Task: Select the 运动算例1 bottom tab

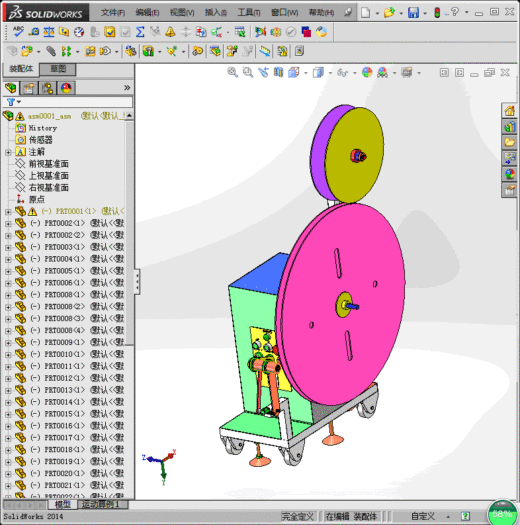Action: [102, 504]
